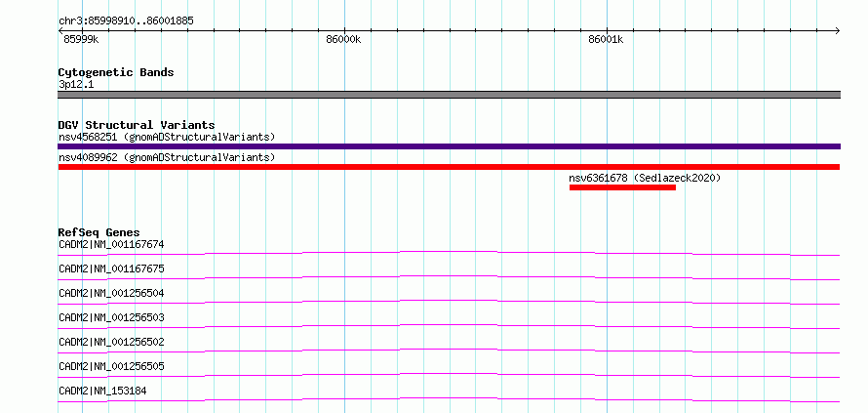Select the magenta intron line under NM_001256503
The width and height of the screenshot is (868, 413).
tap(449, 325)
